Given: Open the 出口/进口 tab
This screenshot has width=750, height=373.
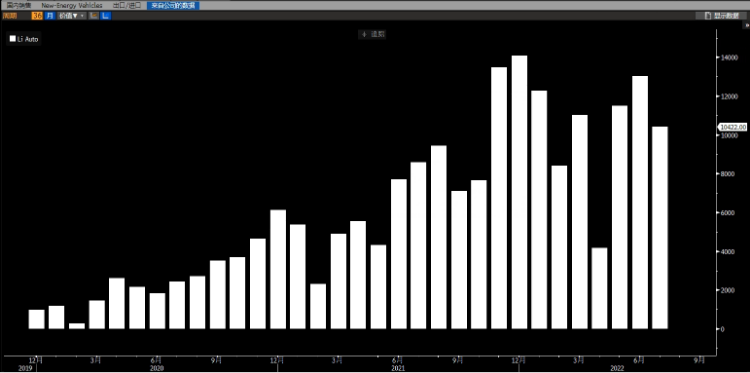Looking at the screenshot, I should click(127, 5).
